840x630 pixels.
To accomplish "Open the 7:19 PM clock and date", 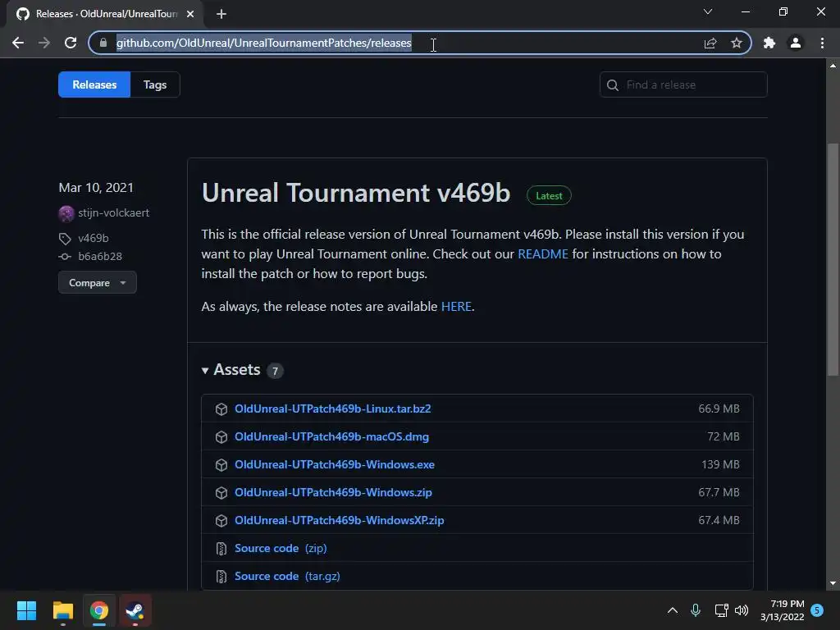I will pos(783,610).
